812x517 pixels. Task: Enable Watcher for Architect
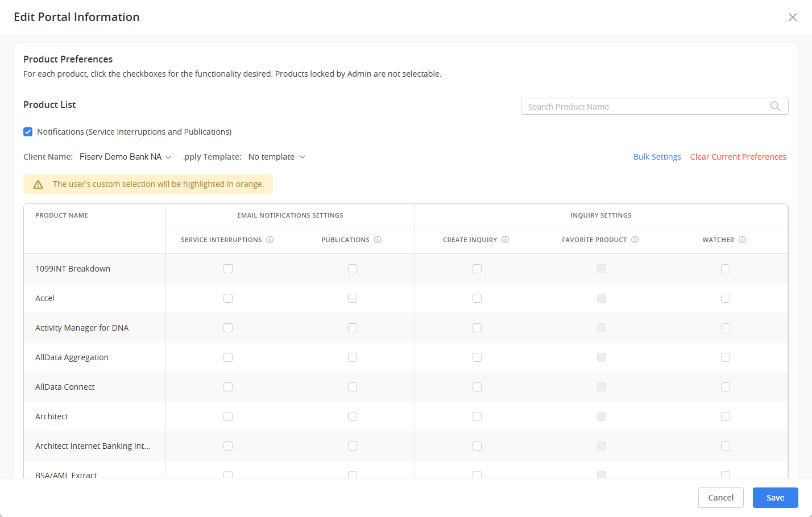(x=726, y=416)
